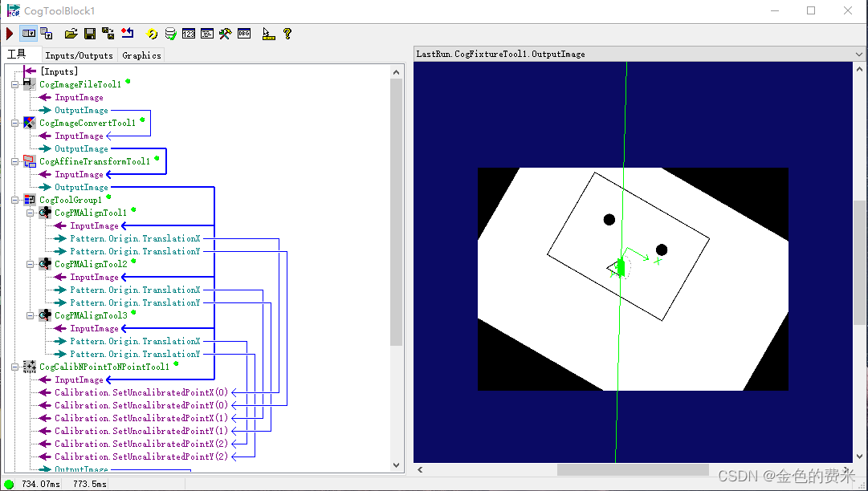Click the image display scroll-left arrow
Viewport: 868px width, 491px height.
point(420,470)
